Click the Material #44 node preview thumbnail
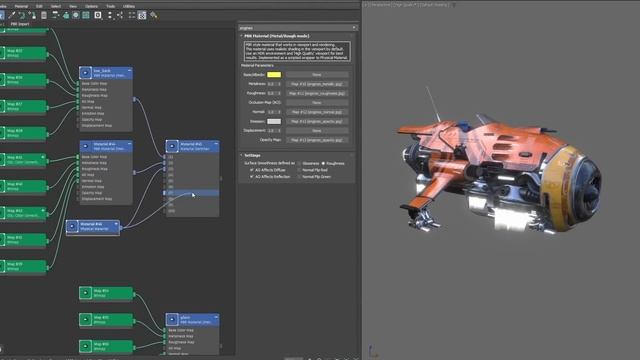The height and width of the screenshot is (360, 640). [85, 146]
